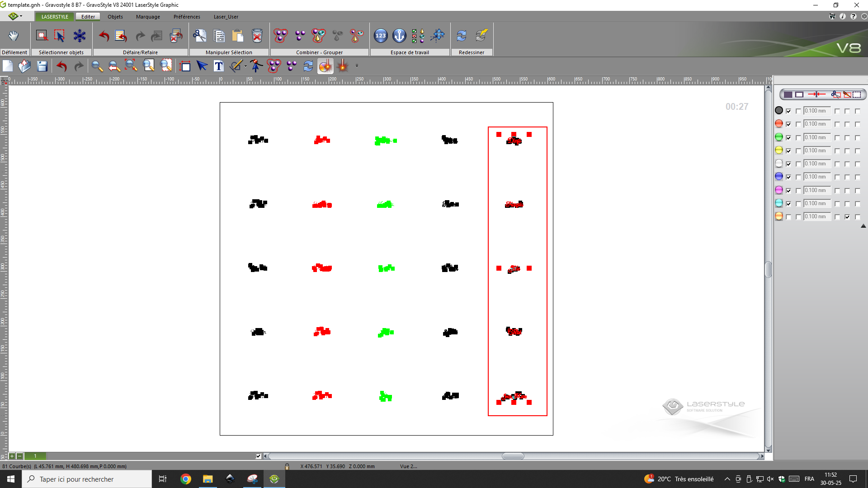
Task: Click the scissors cut icon in Manipuler Sélection
Action: [199, 36]
